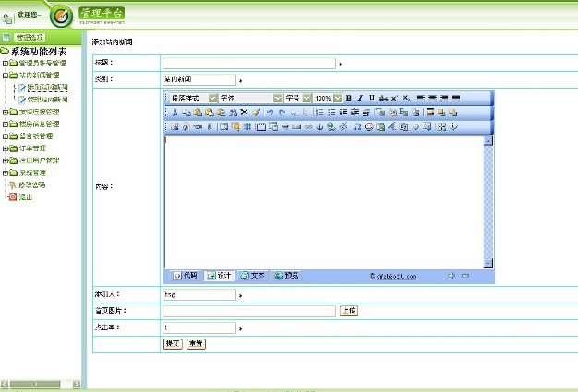The image size is (578, 392).
Task: Open the 字体 font dropdown
Action: click(x=278, y=98)
